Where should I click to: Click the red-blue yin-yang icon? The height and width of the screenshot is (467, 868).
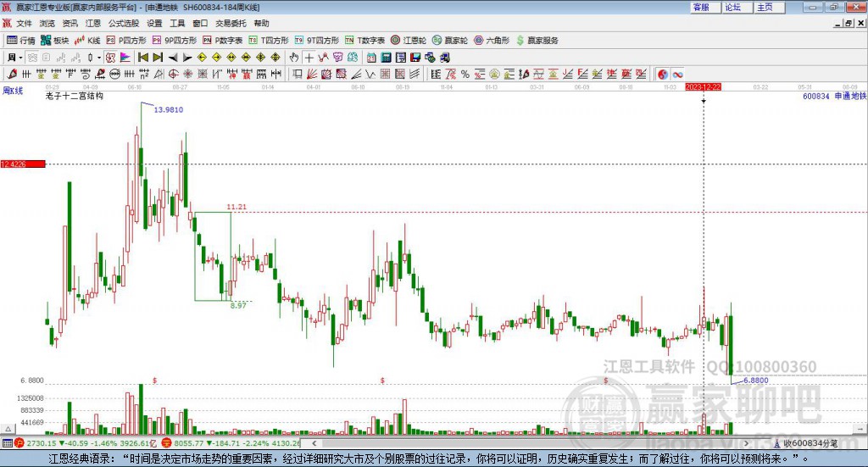[x=663, y=74]
